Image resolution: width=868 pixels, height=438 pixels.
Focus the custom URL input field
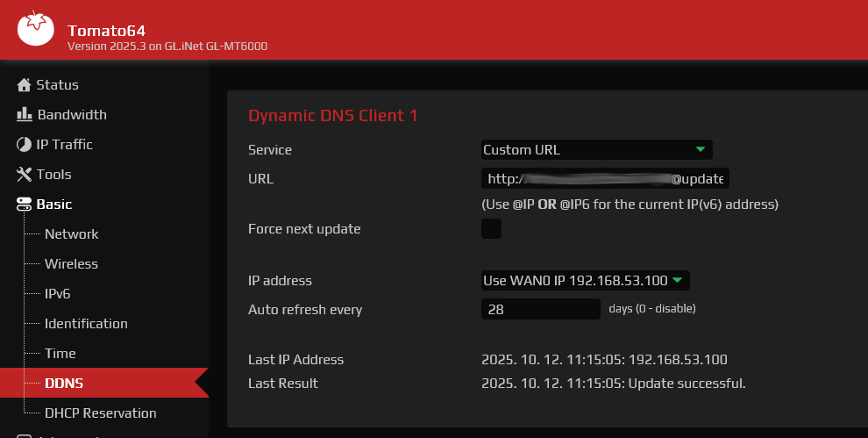[605, 179]
